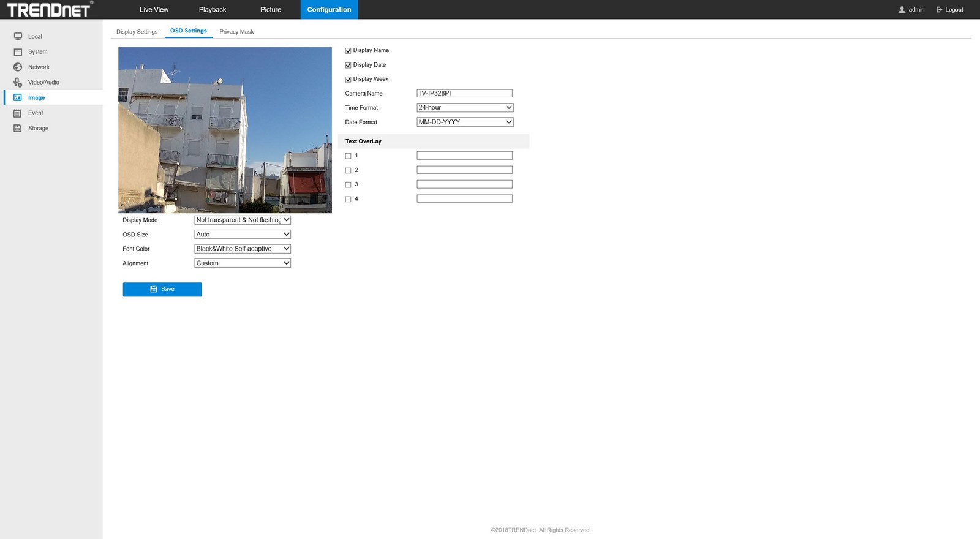Image resolution: width=980 pixels, height=539 pixels.
Task: Toggle Display Week checkbox
Action: (x=348, y=80)
